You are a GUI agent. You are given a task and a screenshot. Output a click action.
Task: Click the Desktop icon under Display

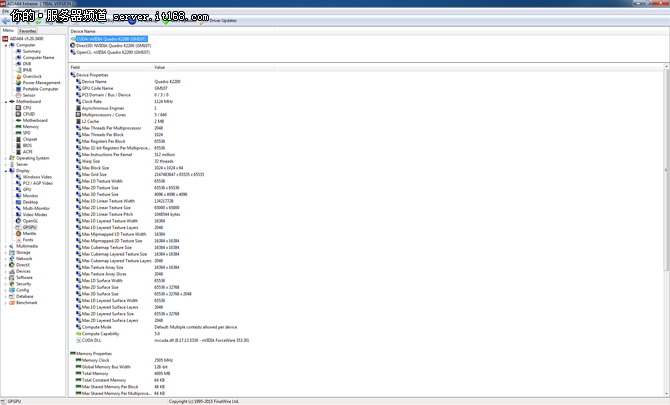pos(18,202)
